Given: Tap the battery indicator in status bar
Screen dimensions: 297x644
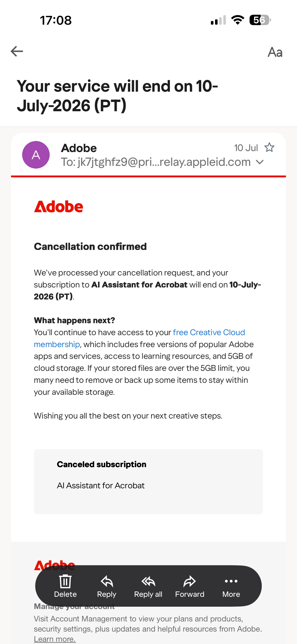Looking at the screenshot, I should coord(260,20).
